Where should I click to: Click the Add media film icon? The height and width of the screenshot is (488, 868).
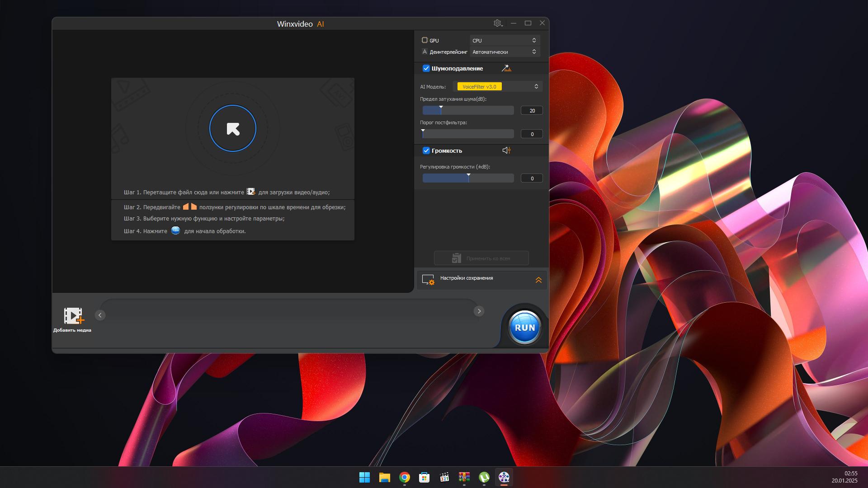[x=74, y=316]
